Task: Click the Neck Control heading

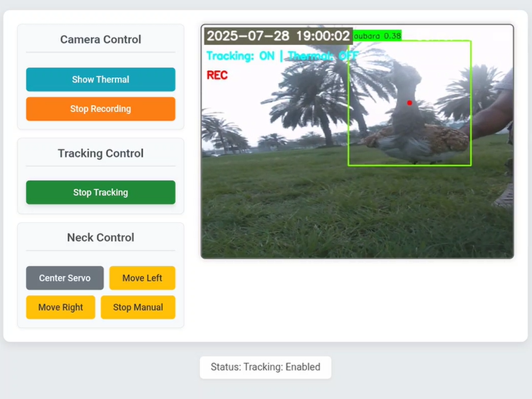Action: point(101,238)
